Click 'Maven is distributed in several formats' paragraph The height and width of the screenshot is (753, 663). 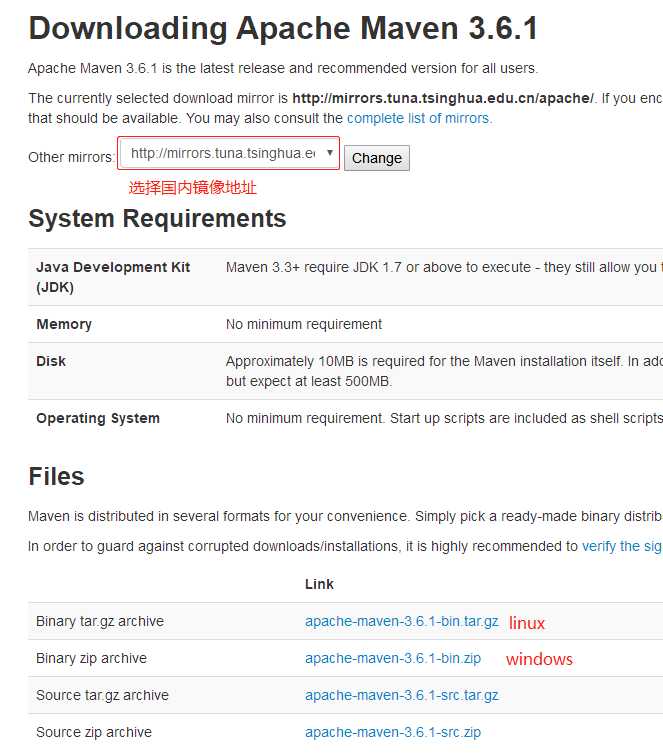click(345, 516)
